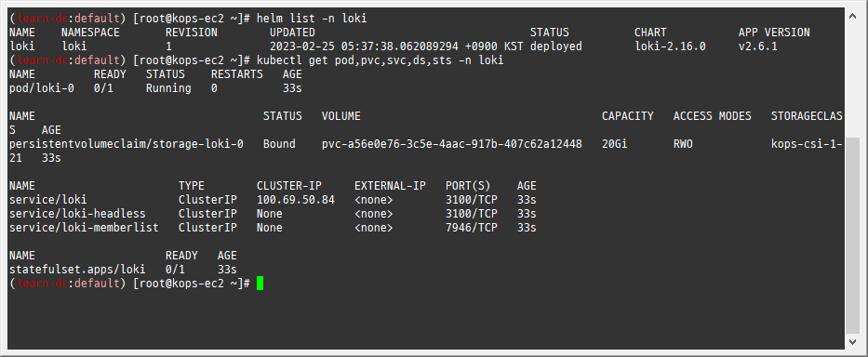Click 'service/loki-headless' row name
Viewport: 868px width, 357px height.
pyautogui.click(x=77, y=214)
